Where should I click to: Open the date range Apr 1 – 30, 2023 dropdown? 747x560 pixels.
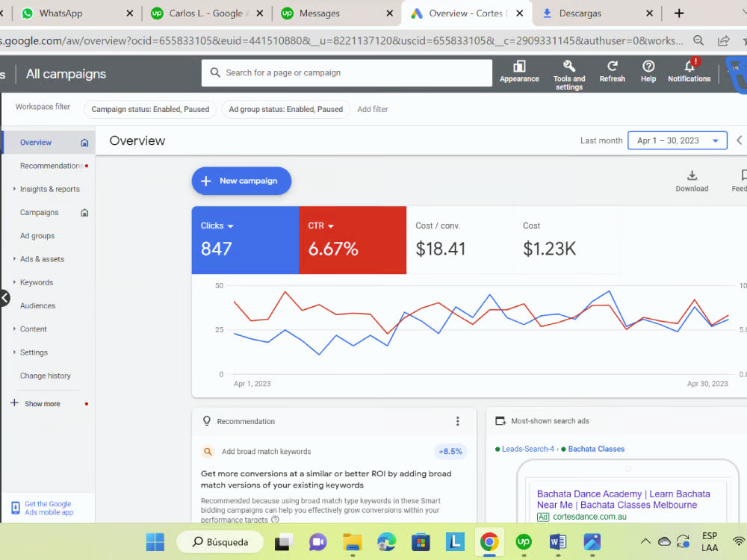click(x=677, y=140)
